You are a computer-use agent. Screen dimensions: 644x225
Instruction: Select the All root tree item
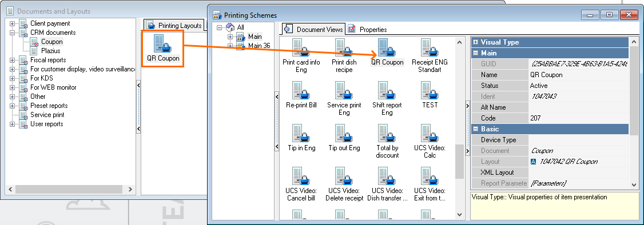(241, 27)
